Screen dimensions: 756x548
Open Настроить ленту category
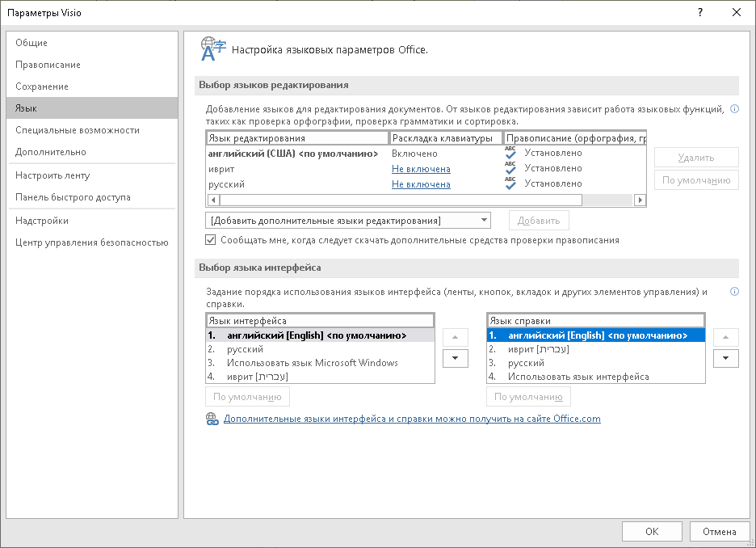pos(92,175)
